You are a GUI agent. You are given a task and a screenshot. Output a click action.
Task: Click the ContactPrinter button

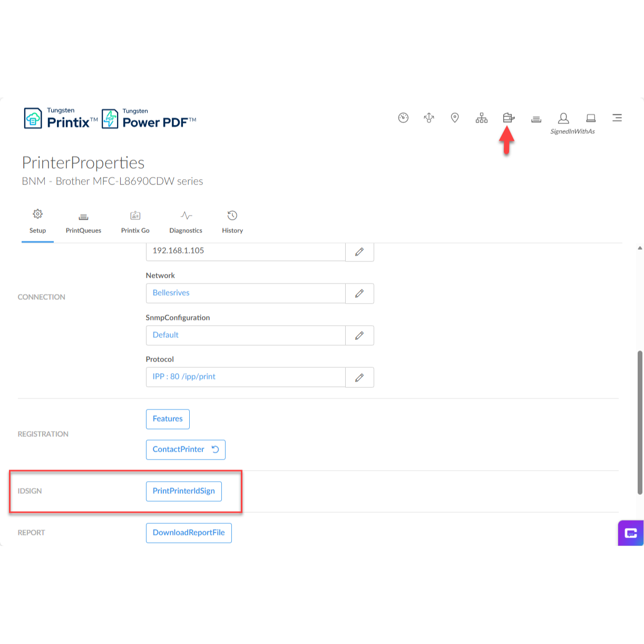point(186,450)
